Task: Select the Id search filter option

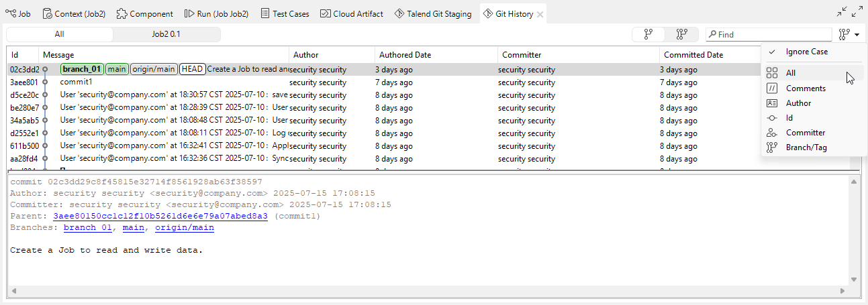Action: coord(789,118)
